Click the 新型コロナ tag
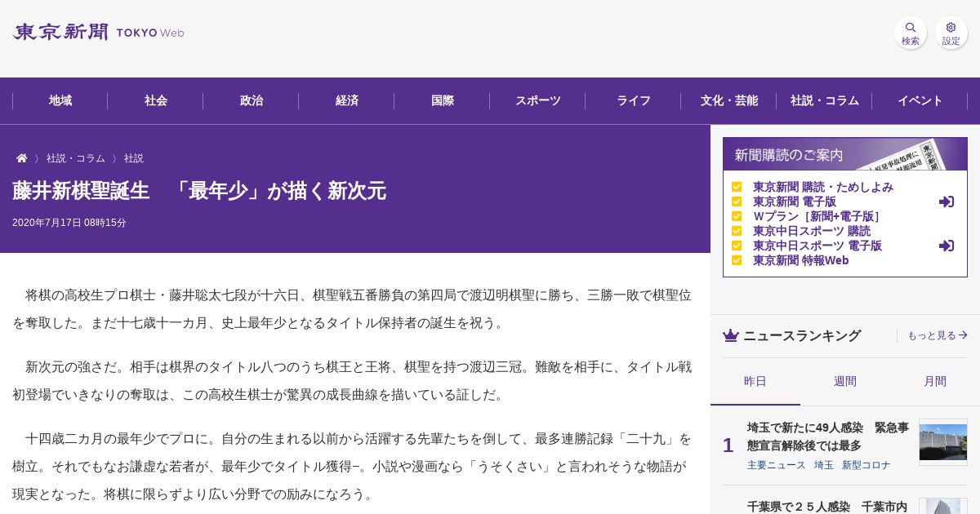Image resolution: width=980 pixels, height=514 pixels. click(866, 465)
